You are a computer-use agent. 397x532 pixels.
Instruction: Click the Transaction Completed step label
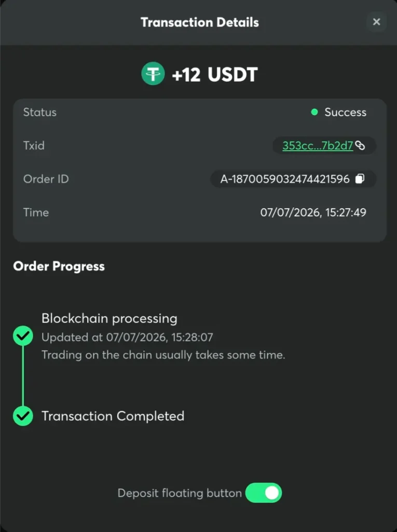[113, 416]
